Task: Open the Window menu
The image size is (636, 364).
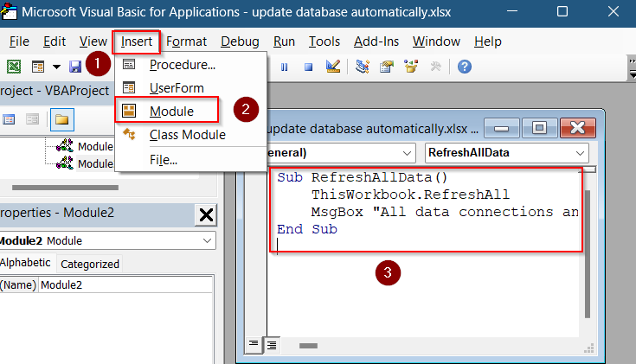Action: 436,42
